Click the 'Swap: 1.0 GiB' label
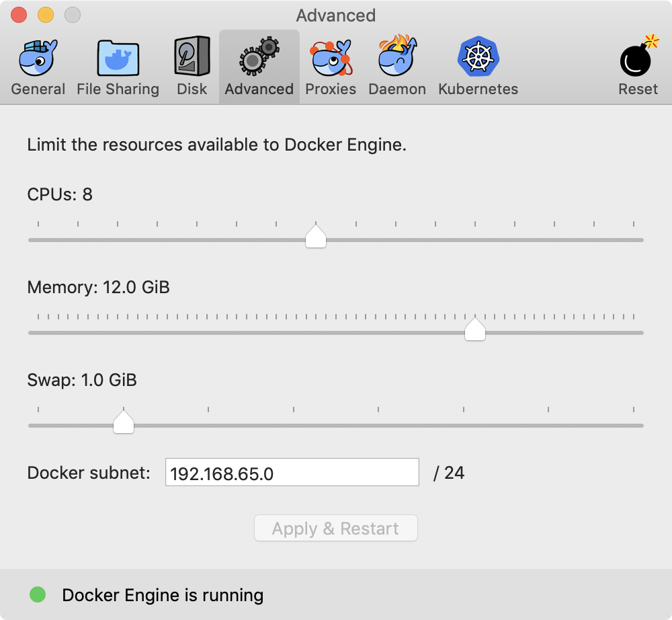672x620 pixels. [82, 380]
